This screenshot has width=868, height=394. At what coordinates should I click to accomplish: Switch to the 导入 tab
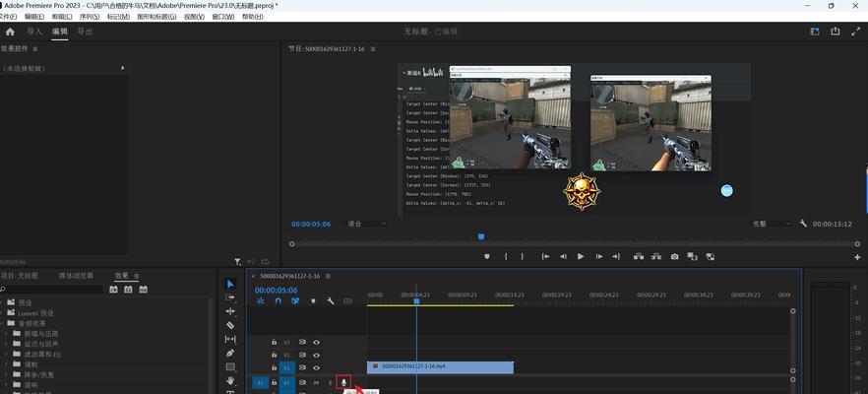coord(34,32)
